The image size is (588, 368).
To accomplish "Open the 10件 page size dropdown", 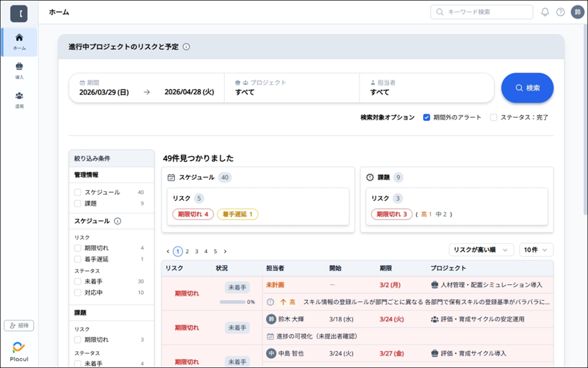I will (536, 250).
